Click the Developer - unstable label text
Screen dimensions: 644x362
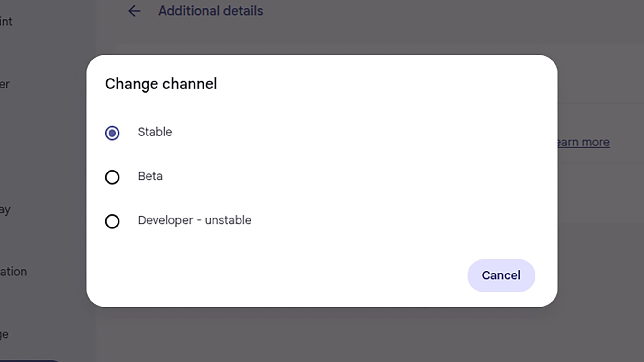pos(194,220)
